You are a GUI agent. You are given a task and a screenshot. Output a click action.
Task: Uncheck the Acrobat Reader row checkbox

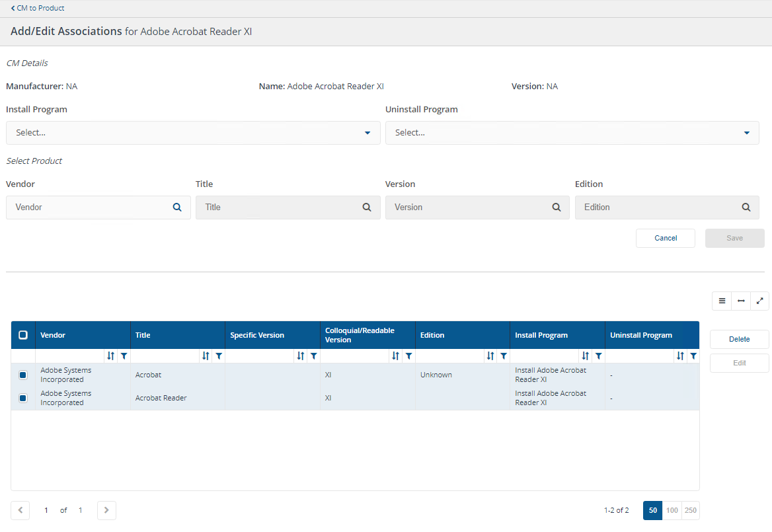(23, 399)
